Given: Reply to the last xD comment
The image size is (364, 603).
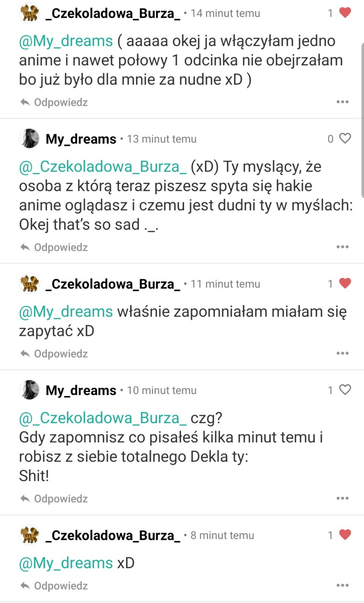Looking at the screenshot, I should pos(54,586).
